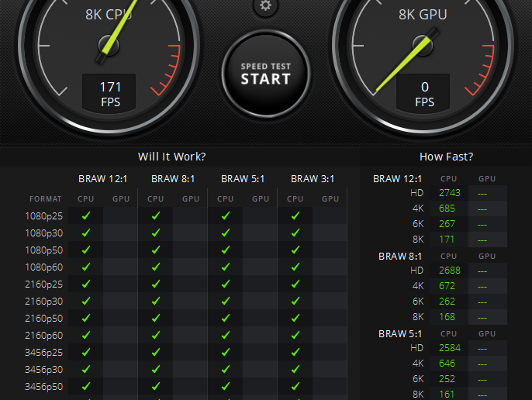Click the Will It Work? heading
Screen dimensions: 532x400
point(171,157)
